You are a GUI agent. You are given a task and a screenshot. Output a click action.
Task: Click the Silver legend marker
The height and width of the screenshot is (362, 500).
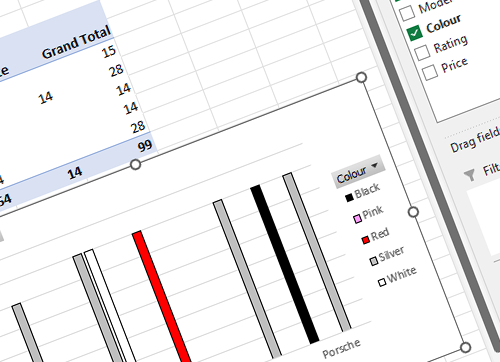pos(374,261)
